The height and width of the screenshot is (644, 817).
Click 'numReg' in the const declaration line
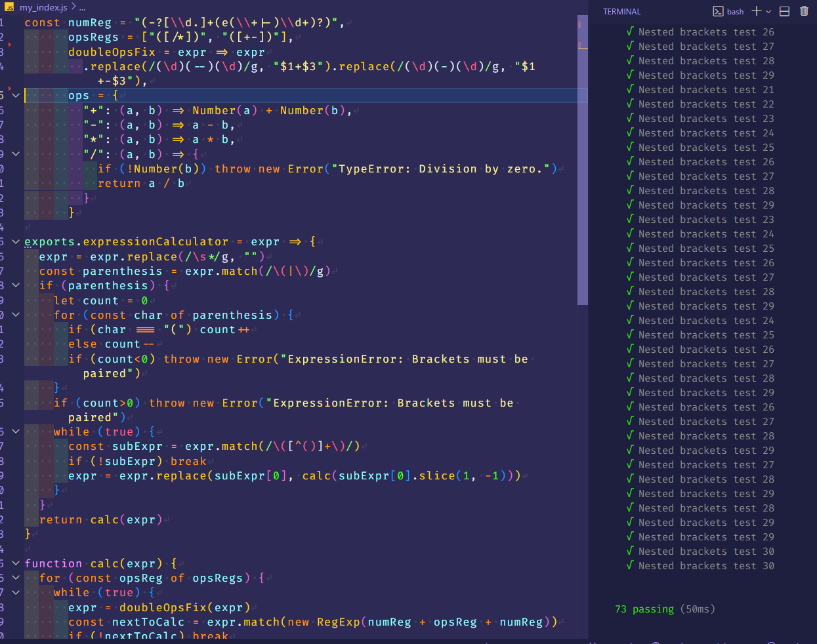point(90,23)
